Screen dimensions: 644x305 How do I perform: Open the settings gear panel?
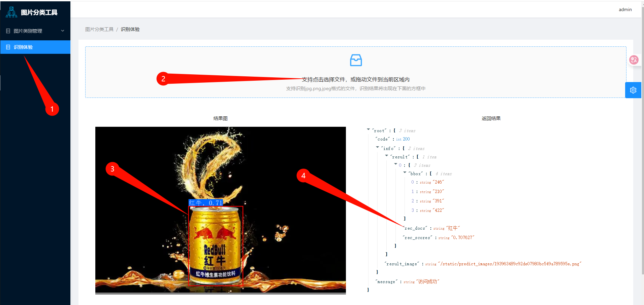click(633, 90)
